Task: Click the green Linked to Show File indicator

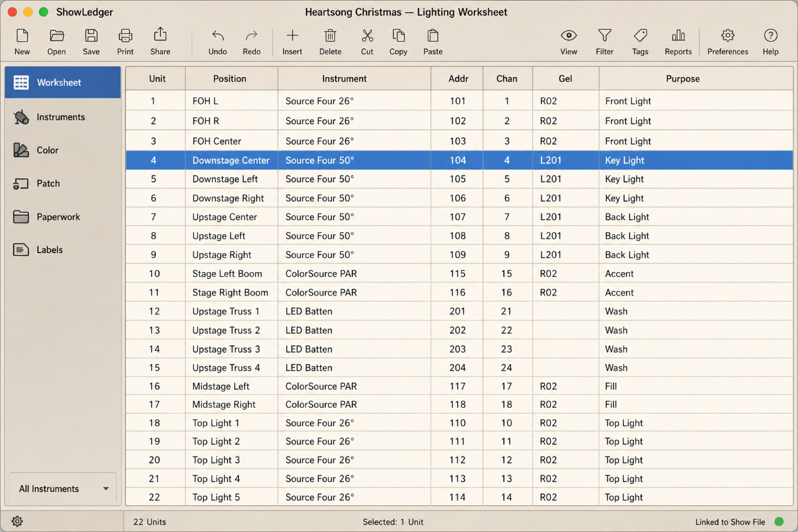Action: 779,522
